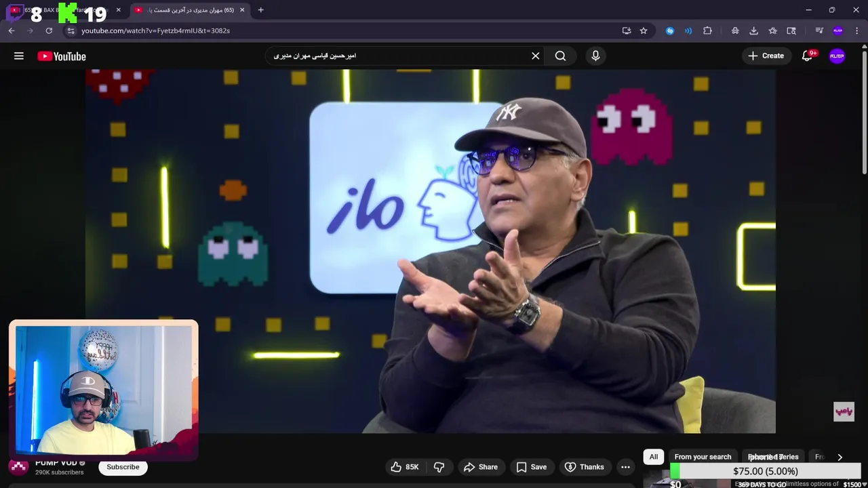Open the YouTube guide hamburger menu
This screenshot has width=868, height=488.
click(19, 56)
